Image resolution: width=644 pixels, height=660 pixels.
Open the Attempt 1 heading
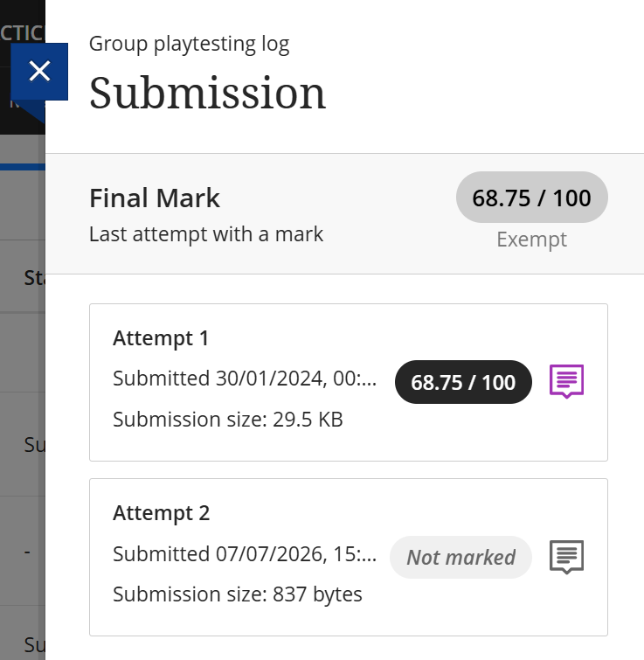tap(161, 338)
